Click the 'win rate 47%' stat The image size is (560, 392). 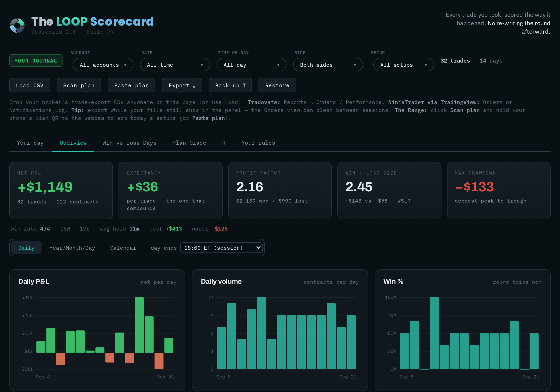pyautogui.click(x=30, y=229)
